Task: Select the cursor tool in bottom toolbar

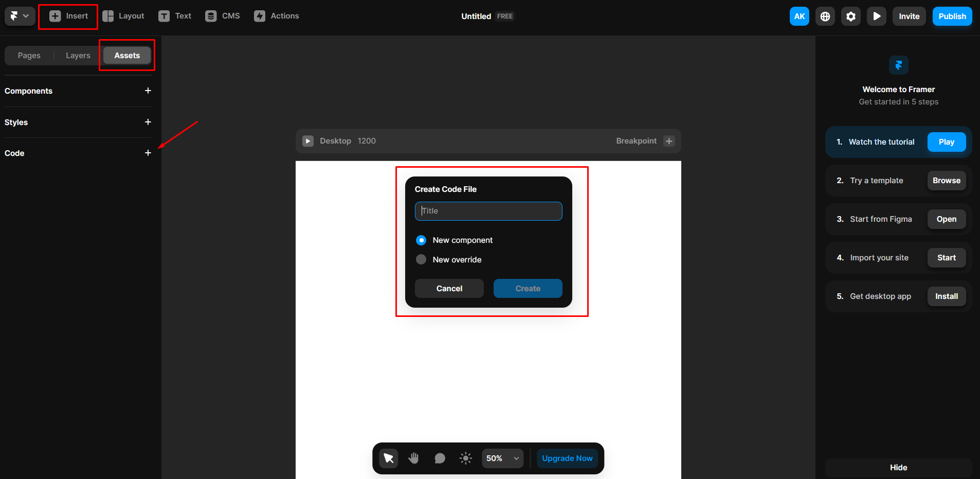Action: 389,458
